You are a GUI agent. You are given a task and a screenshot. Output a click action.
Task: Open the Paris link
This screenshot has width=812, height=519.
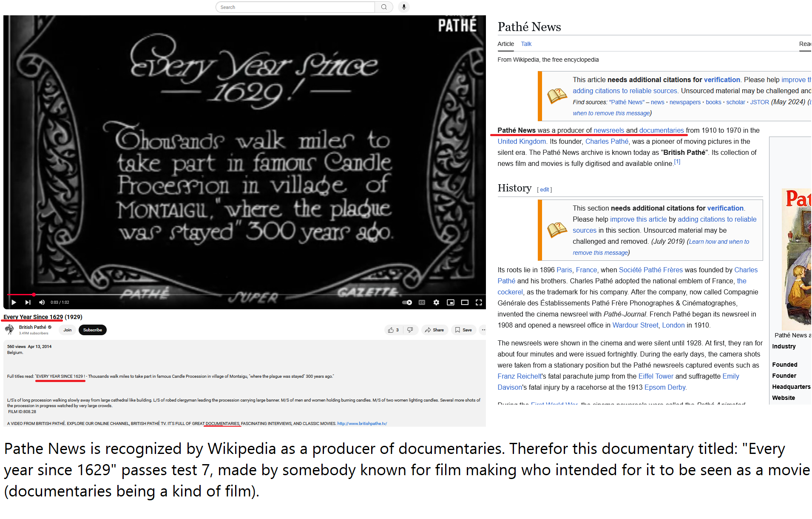[564, 270]
